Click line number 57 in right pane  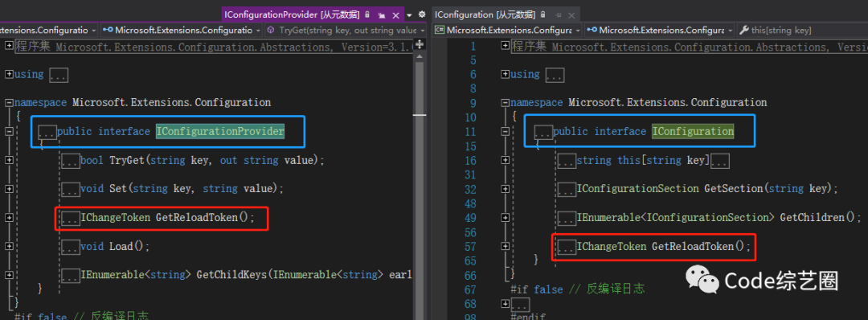[x=470, y=246]
